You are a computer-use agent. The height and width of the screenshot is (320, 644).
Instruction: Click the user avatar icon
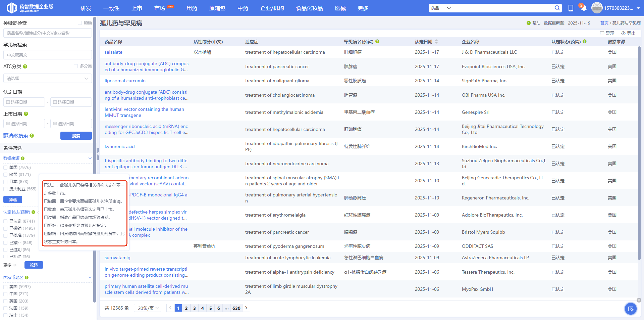(x=597, y=8)
